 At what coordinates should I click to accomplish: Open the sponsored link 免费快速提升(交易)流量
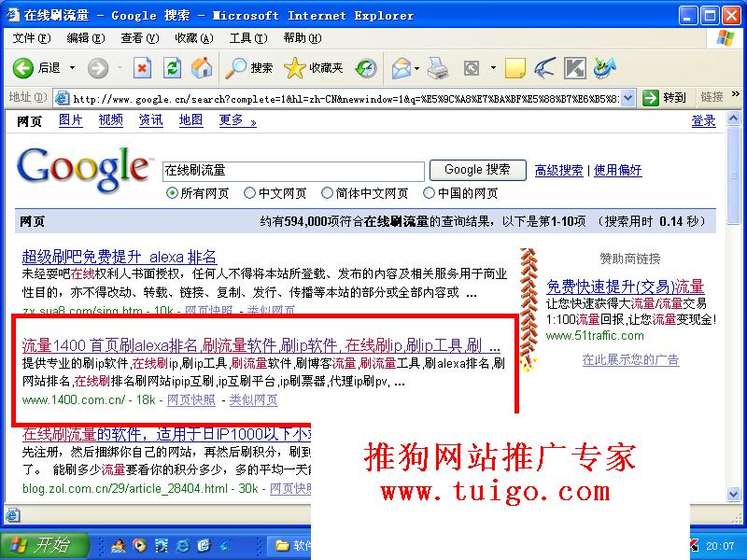pos(625,287)
